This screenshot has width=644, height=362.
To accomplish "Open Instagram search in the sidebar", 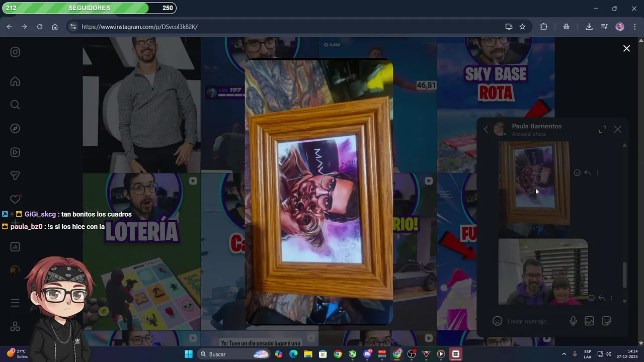I will click(15, 105).
